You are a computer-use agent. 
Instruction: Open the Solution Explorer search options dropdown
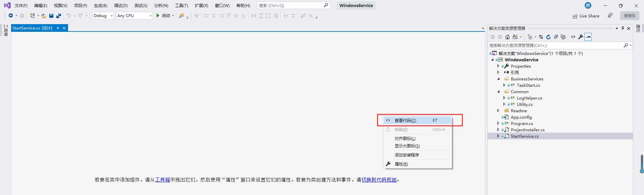631,45
